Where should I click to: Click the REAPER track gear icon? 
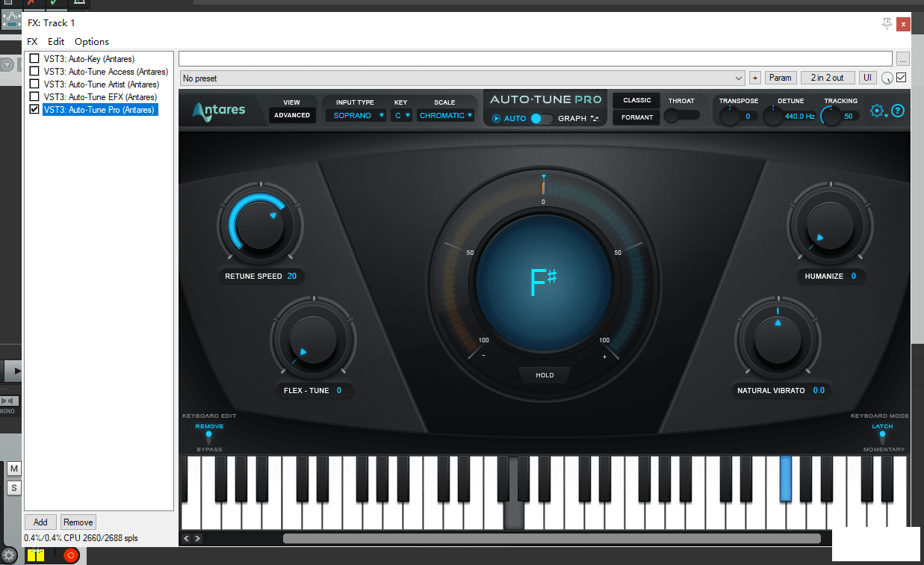[9, 555]
